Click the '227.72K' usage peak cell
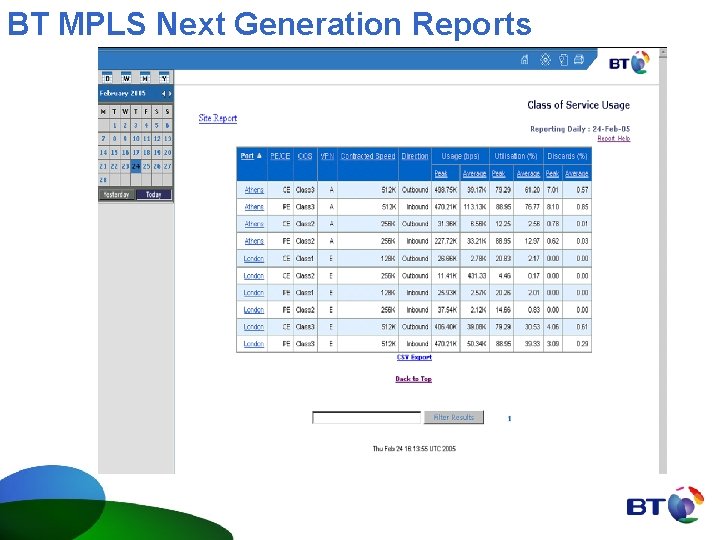720x540 pixels. pos(445,241)
